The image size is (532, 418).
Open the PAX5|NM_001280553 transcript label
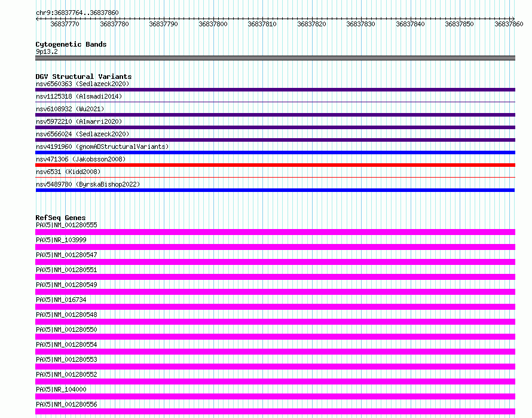click(66, 359)
